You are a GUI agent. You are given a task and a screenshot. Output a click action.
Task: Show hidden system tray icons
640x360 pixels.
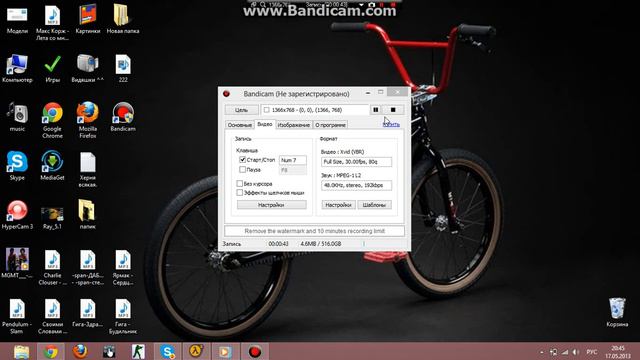click(542, 352)
